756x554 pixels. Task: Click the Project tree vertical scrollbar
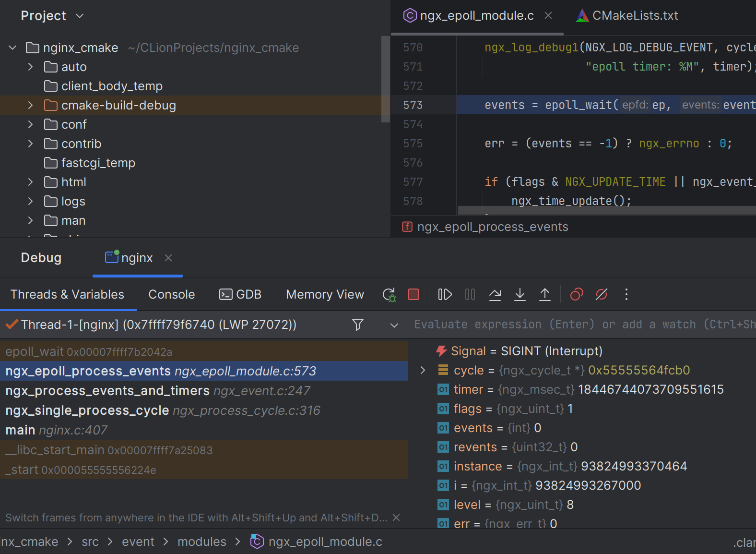coord(386,79)
